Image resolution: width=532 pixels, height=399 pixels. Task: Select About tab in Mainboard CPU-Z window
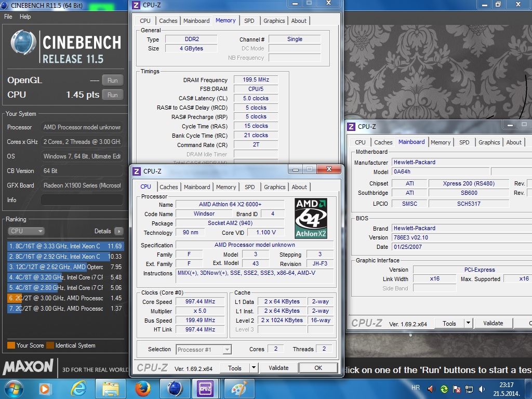tap(514, 142)
